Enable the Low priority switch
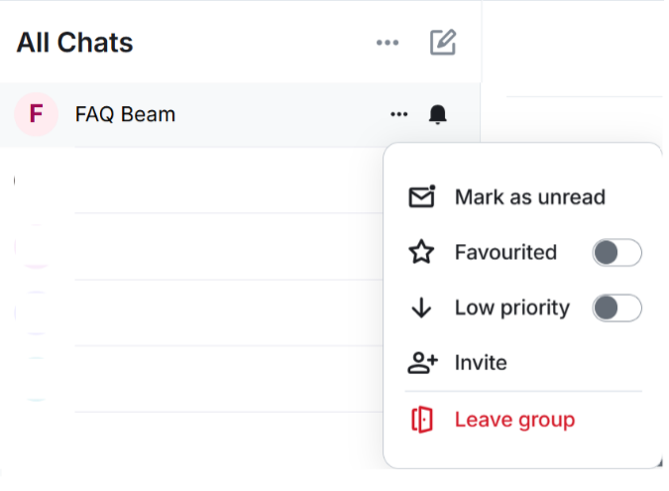The width and height of the screenshot is (669, 491). (616, 308)
